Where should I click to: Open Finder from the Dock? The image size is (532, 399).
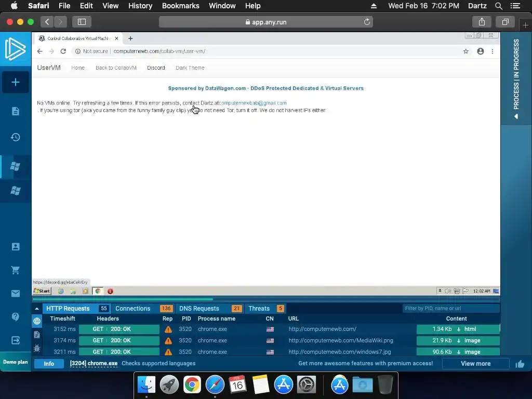click(146, 385)
